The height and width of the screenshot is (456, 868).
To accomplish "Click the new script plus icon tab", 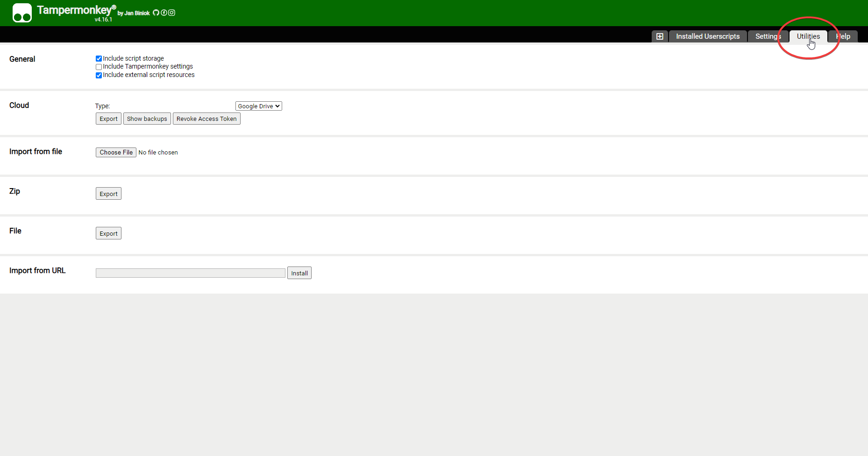I will tap(660, 36).
